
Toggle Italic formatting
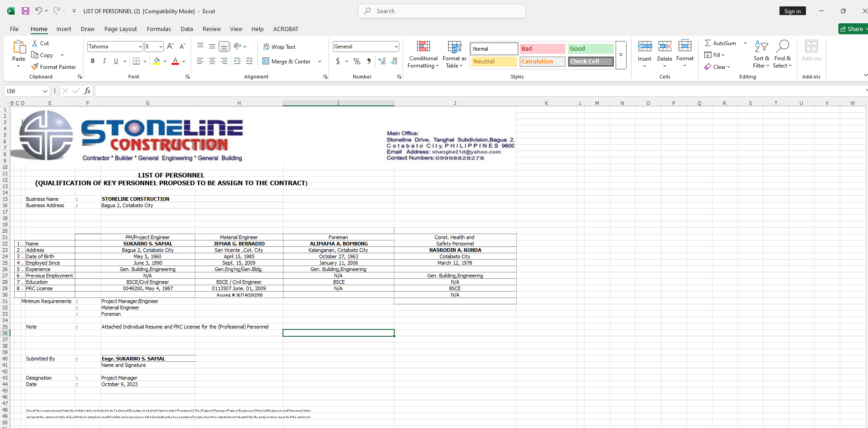tap(105, 61)
